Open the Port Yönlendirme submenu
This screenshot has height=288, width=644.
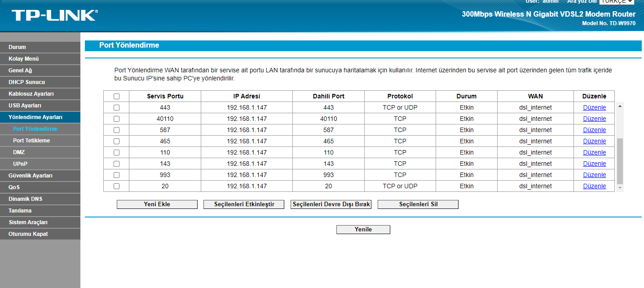pyautogui.click(x=40, y=129)
